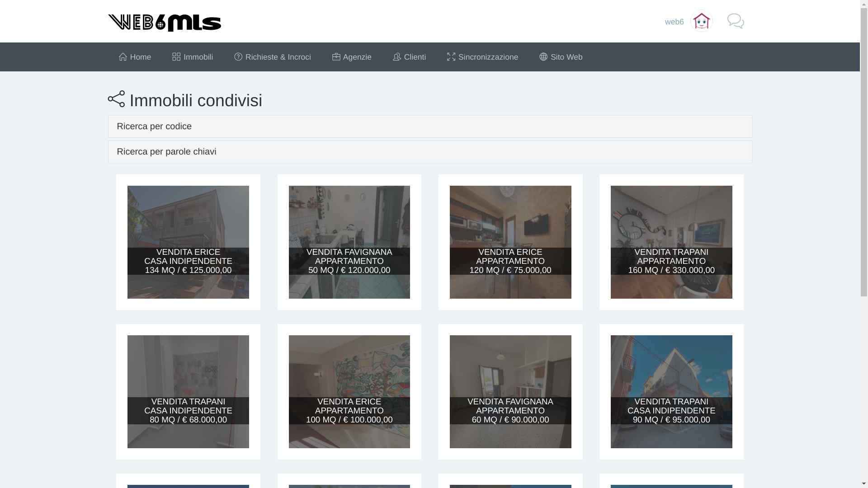Open Favignana appartamento 50 MQ listing
868x488 pixels.
pos(349,242)
